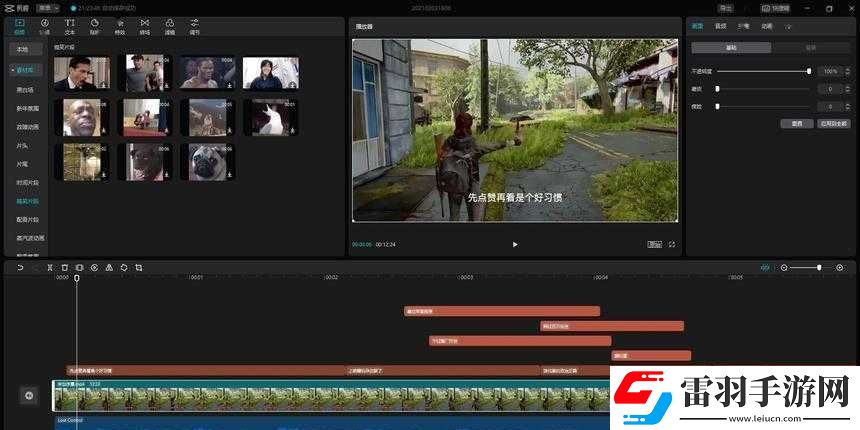Expand the Material Library sidebar category
Viewport: 860px width, 430px height.
pos(25,70)
